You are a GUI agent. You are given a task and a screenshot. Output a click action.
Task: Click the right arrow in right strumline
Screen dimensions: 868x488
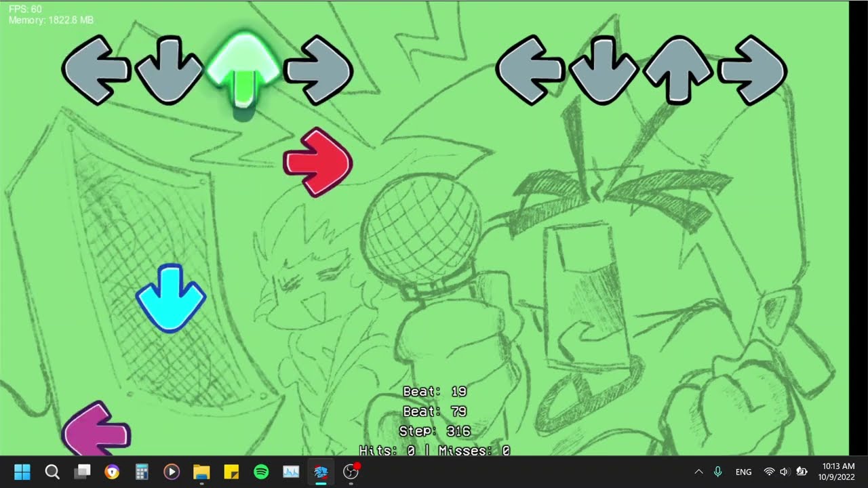click(752, 70)
